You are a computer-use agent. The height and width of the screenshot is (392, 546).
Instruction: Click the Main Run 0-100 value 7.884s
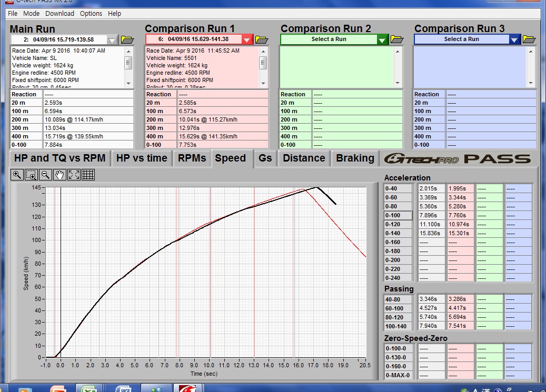[x=53, y=145]
